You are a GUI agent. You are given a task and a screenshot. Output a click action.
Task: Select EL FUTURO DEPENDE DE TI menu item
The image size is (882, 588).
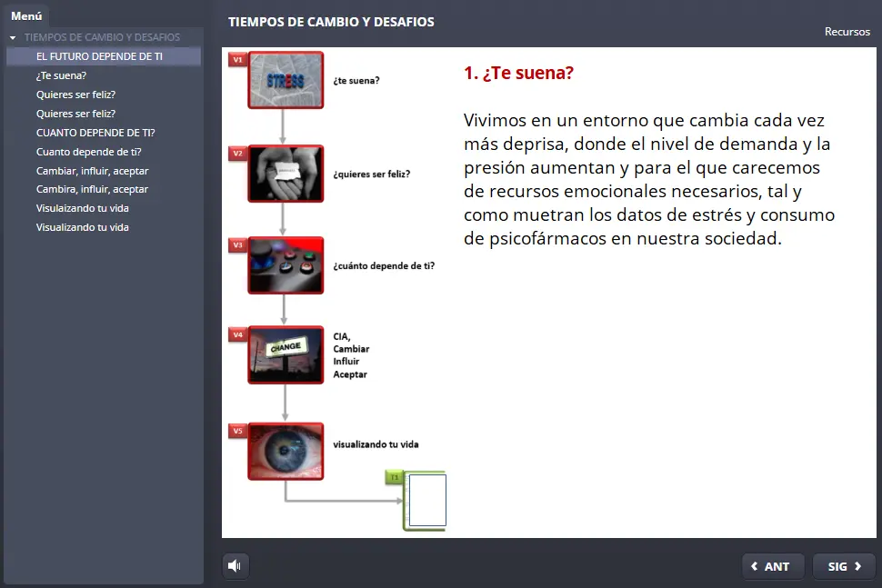[x=99, y=56]
